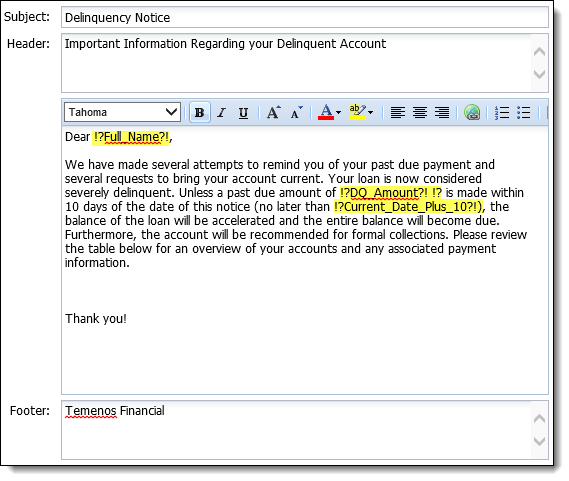Click the Footer field Temenos Financial
The height and width of the screenshot is (481, 569).
(x=296, y=430)
